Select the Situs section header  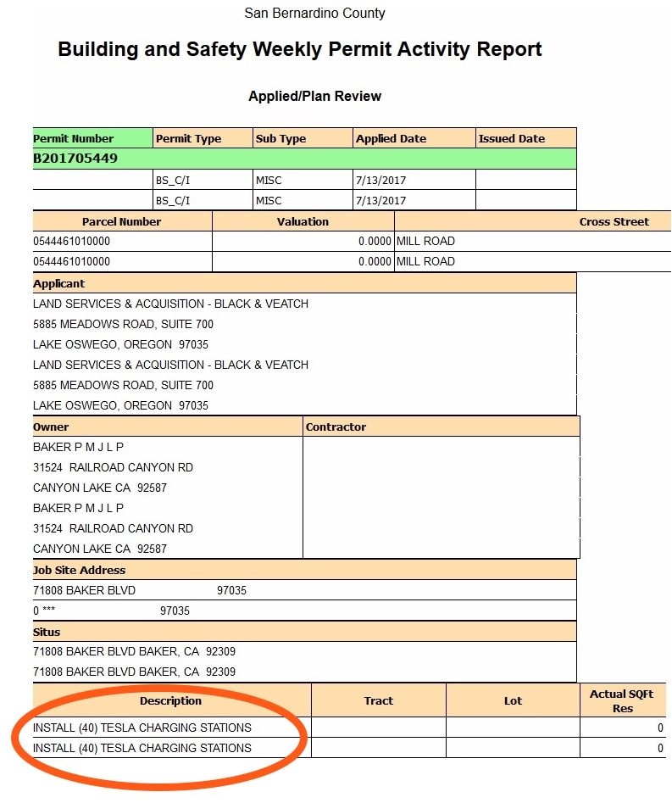tap(47, 632)
